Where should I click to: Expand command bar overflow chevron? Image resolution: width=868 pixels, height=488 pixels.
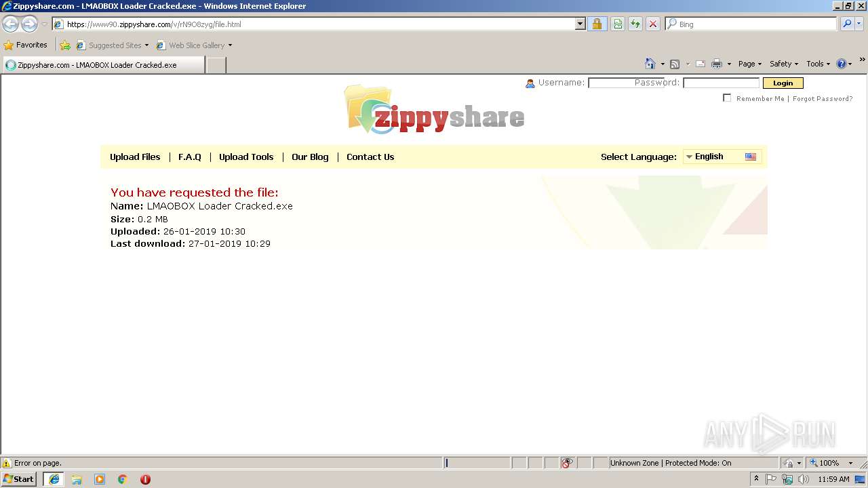tap(863, 60)
